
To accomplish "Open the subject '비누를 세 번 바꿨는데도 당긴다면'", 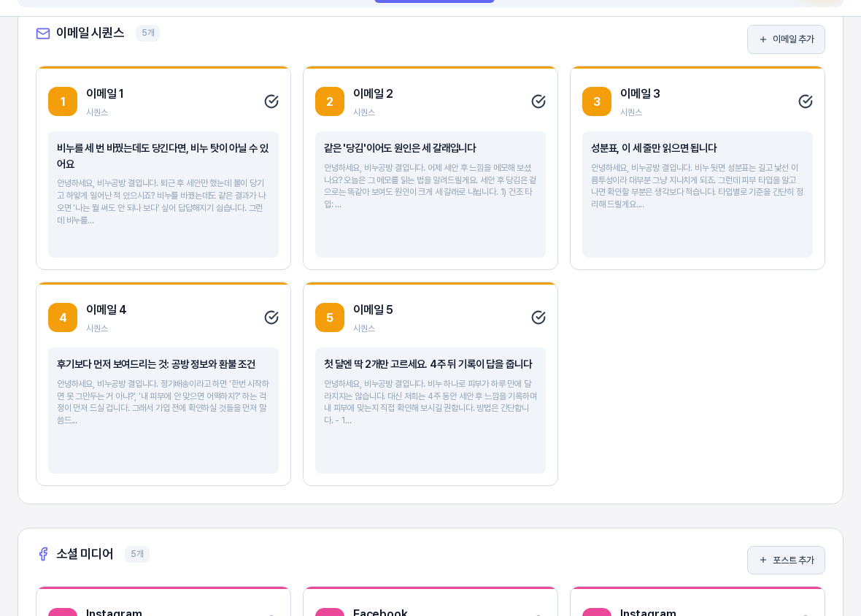I will pos(163,156).
